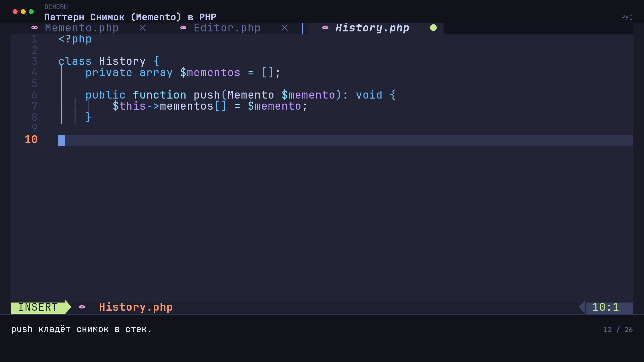Image resolution: width=644 pixels, height=362 pixels.
Task: Click the ОСНОВЫ section label
Action: 56,7
